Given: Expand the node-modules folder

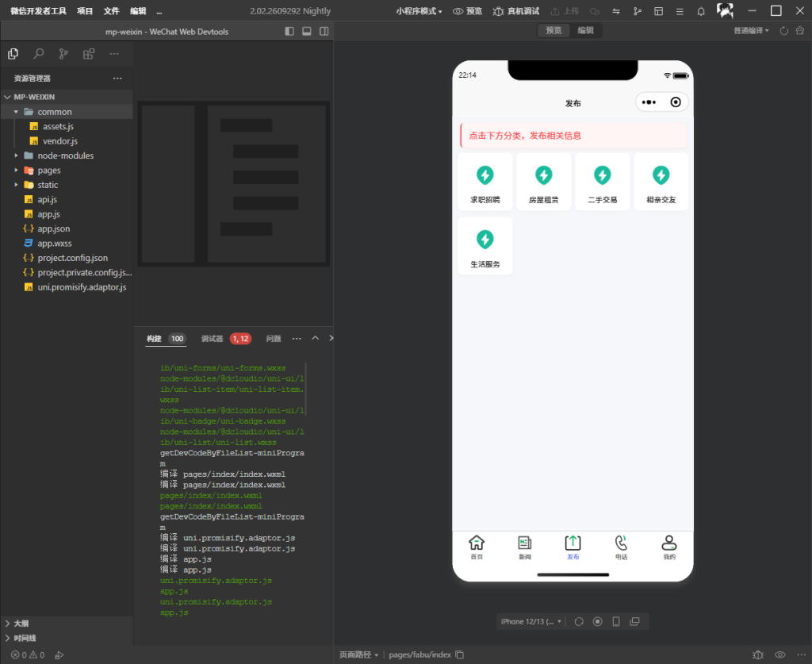Looking at the screenshot, I should (67, 155).
